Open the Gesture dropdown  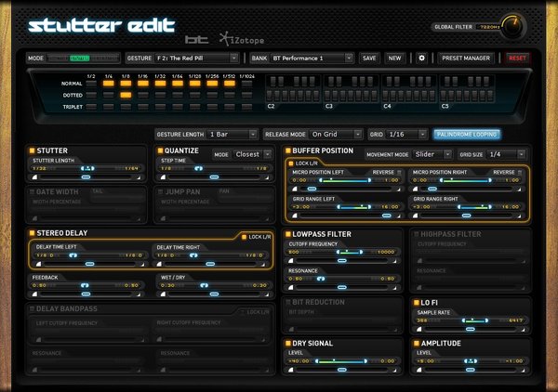pos(197,58)
